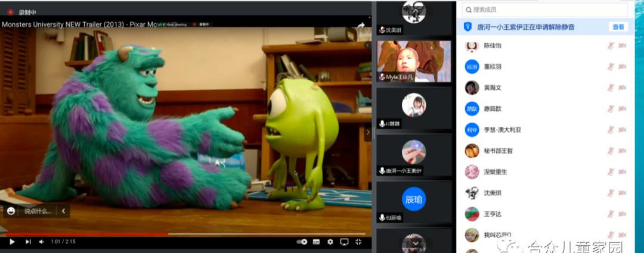The width and height of the screenshot is (644, 253).
Task: Click 李慧-澳大利亚's muted mic icon
Action: pyautogui.click(x=611, y=130)
